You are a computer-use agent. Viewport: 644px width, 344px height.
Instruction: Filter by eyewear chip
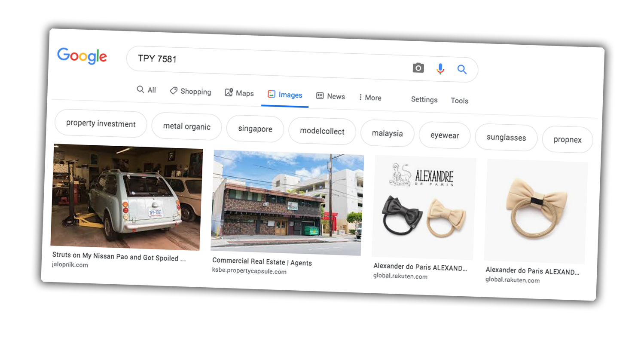[445, 135]
